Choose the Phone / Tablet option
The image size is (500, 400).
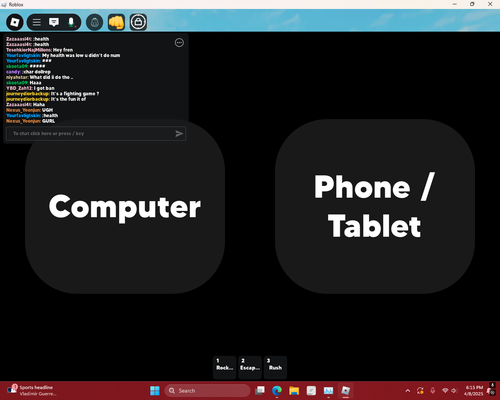point(375,206)
